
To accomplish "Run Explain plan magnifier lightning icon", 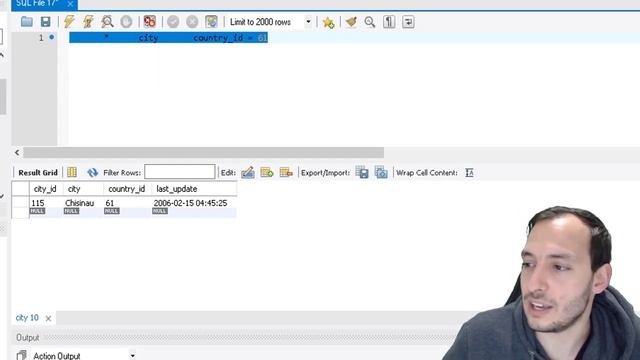I will tap(107, 22).
